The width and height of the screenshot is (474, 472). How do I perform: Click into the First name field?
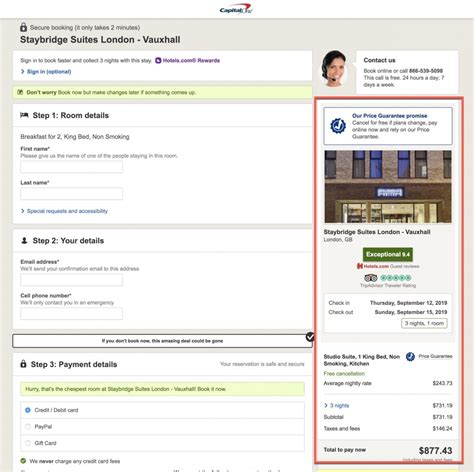click(x=72, y=167)
